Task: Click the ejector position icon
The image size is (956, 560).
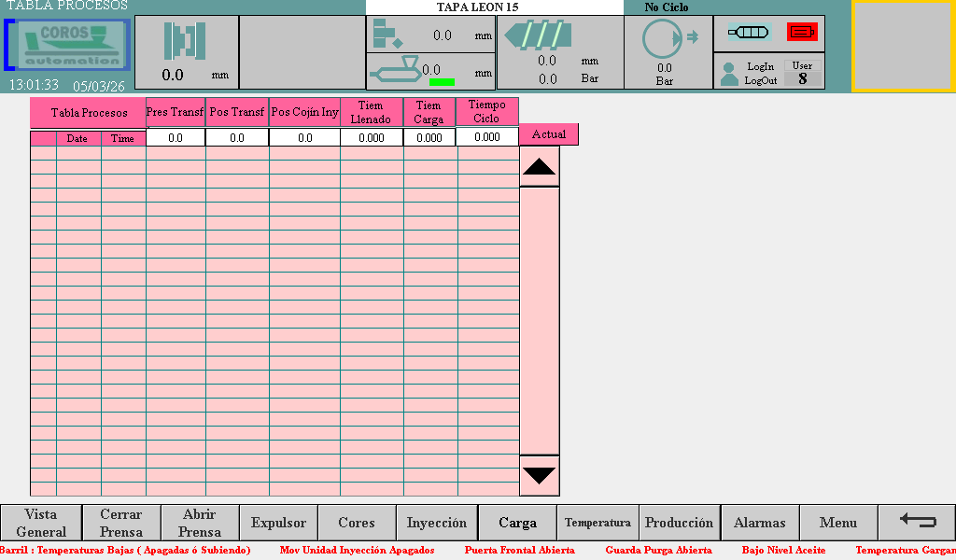Action: coord(387,35)
